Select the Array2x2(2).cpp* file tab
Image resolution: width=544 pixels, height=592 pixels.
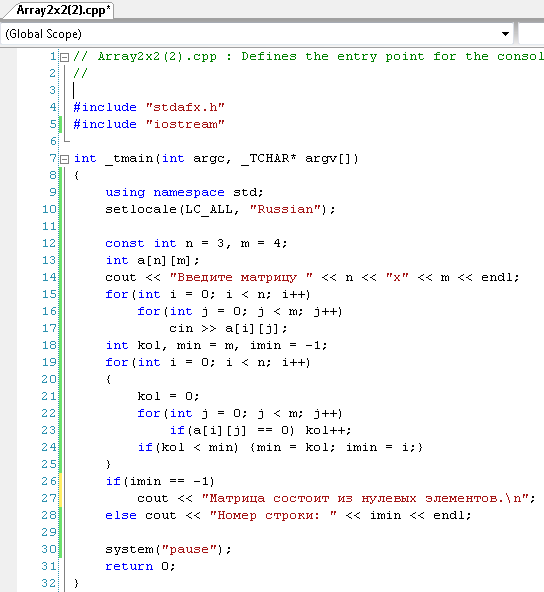pyautogui.click(x=60, y=10)
